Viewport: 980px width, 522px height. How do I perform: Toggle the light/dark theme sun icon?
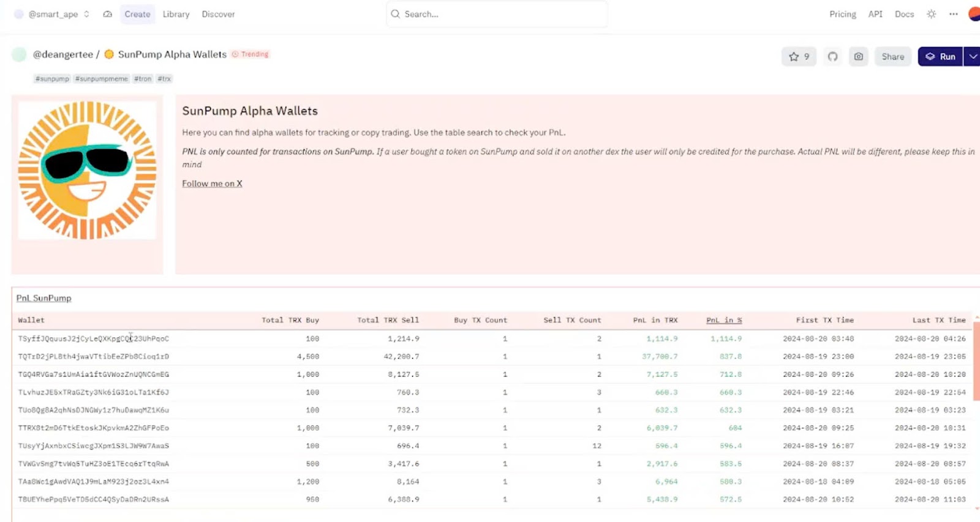931,14
